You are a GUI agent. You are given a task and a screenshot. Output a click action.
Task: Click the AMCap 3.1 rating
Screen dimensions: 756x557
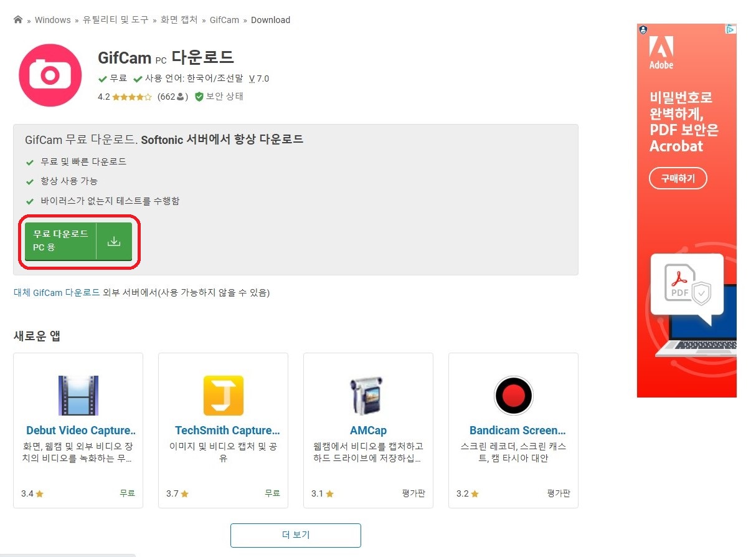(x=323, y=493)
